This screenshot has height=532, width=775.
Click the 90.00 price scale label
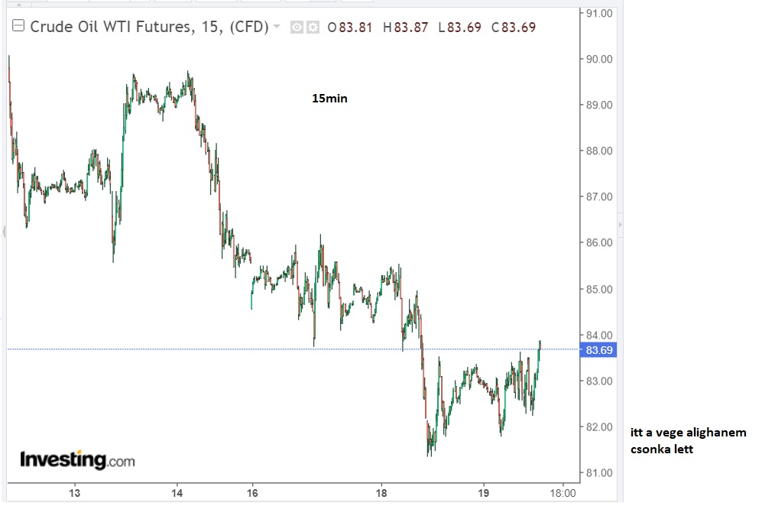point(599,60)
